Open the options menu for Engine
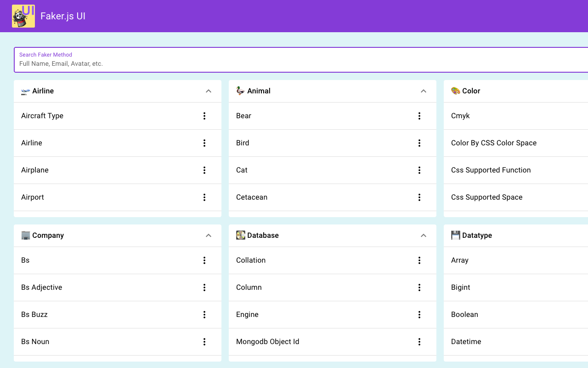 pyautogui.click(x=419, y=315)
